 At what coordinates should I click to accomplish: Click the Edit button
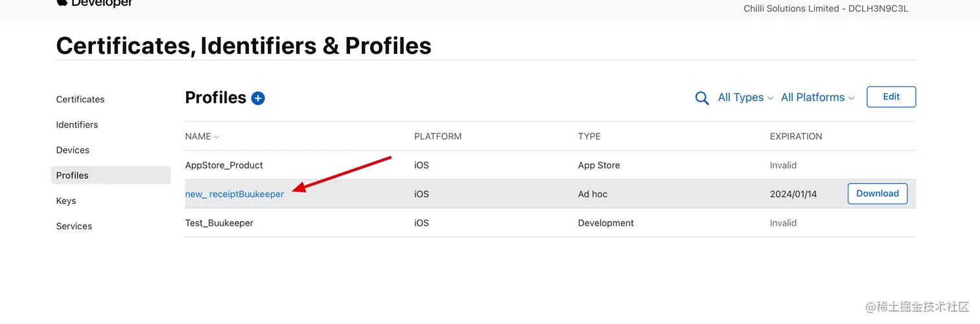[x=891, y=97]
